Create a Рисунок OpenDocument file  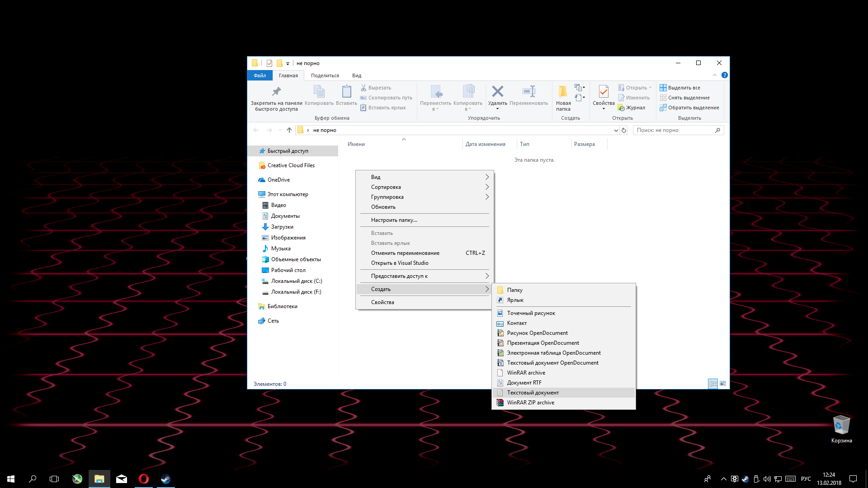[x=564, y=333]
